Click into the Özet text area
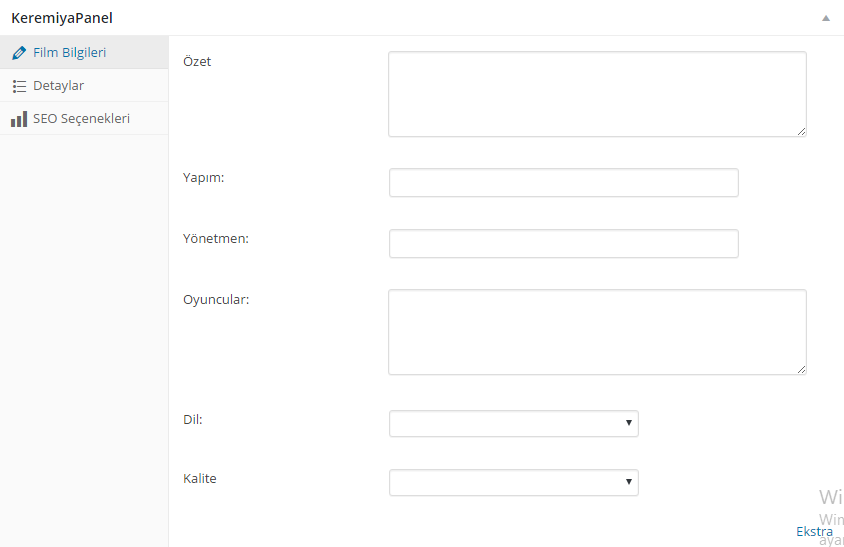844x547 pixels. pyautogui.click(x=597, y=94)
